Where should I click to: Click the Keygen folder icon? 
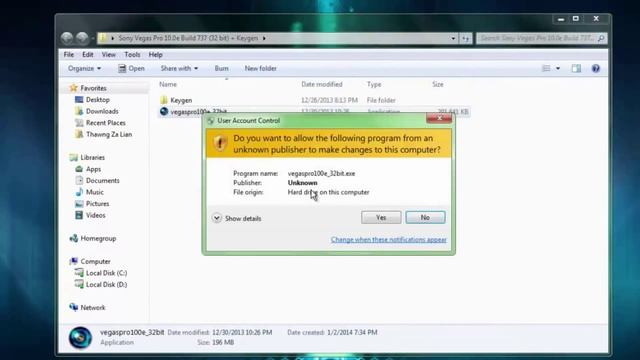(x=164, y=100)
